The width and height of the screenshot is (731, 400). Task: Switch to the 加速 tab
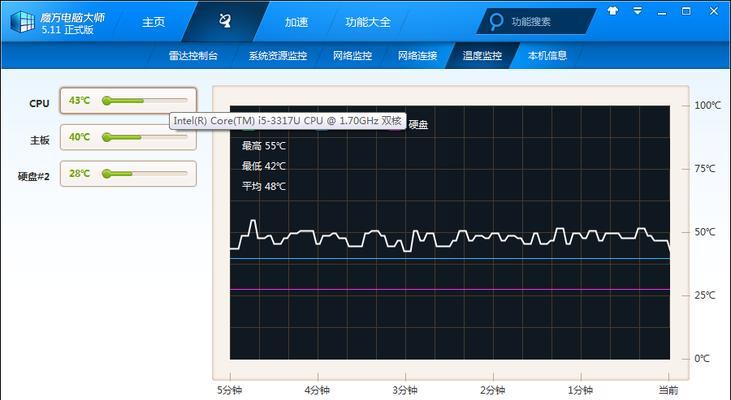point(297,22)
